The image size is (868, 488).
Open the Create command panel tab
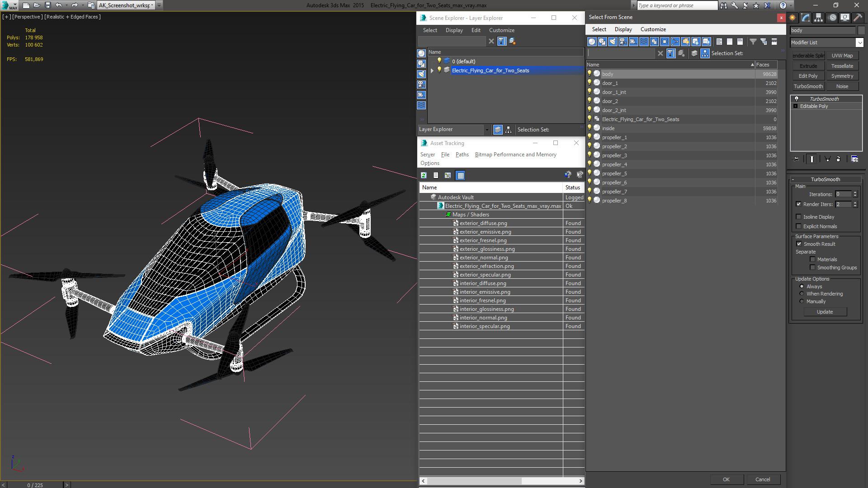(793, 18)
